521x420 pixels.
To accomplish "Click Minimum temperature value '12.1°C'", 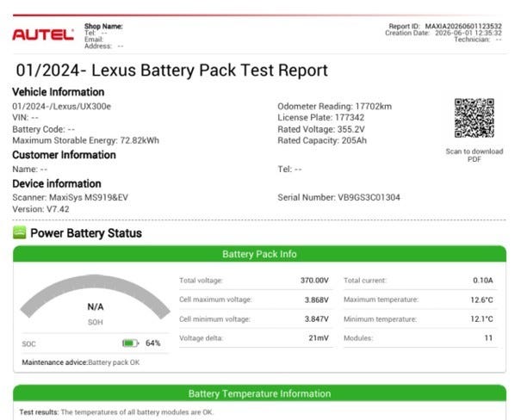I will 481,319.
